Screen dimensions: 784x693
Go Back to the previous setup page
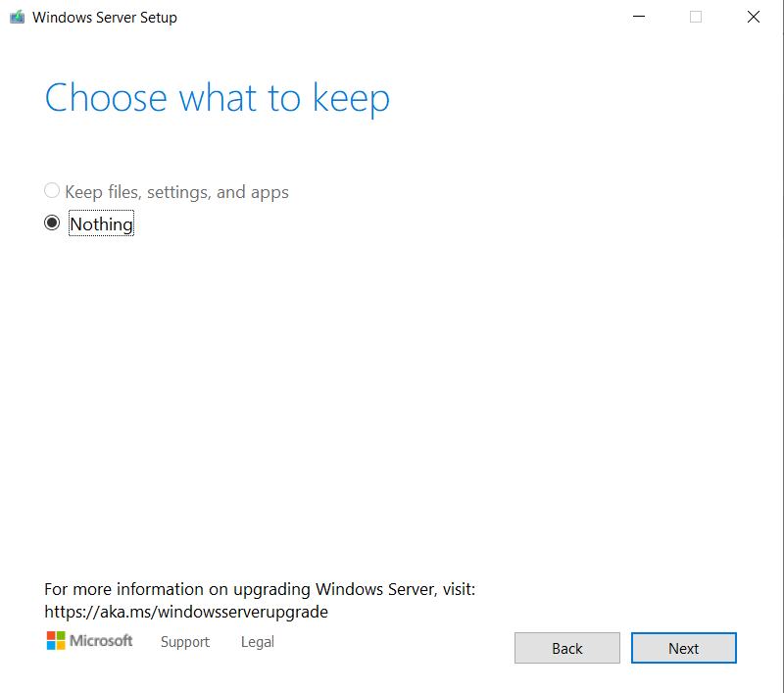[567, 649]
